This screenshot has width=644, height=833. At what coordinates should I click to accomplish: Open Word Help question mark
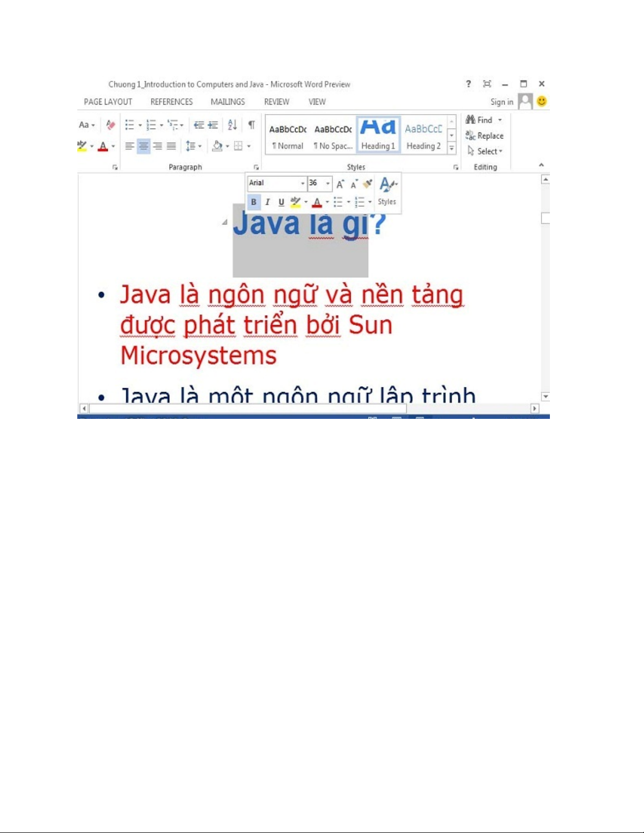[x=468, y=84]
